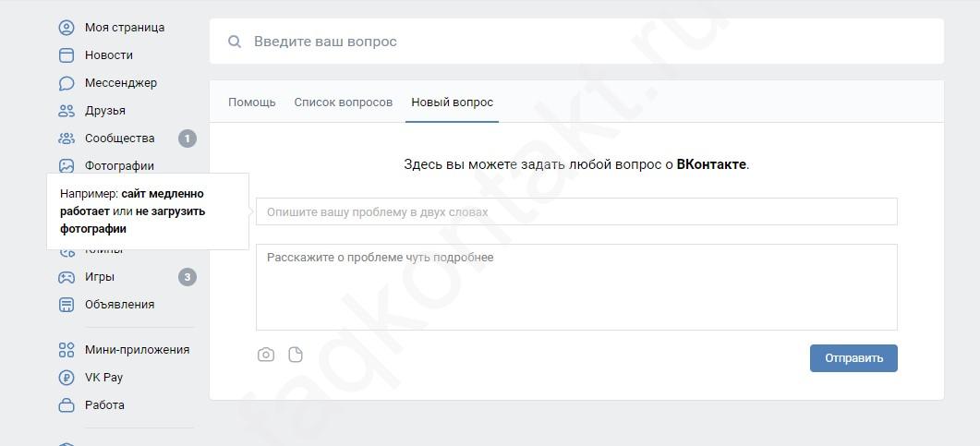This screenshot has width=980, height=446.
Task: Click the camera icon to attach photo
Action: click(x=266, y=355)
